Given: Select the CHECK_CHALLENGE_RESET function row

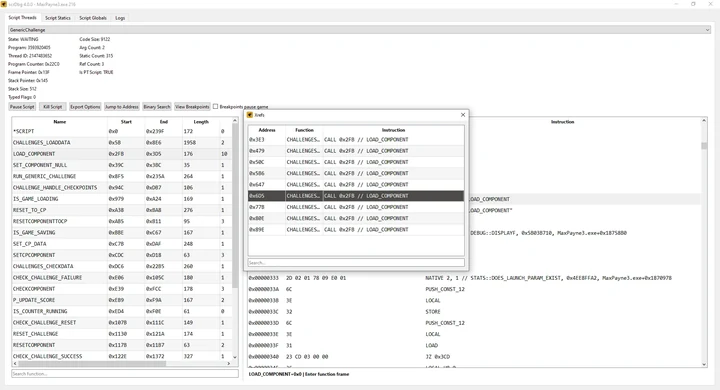Looking at the screenshot, I should click(x=122, y=322).
